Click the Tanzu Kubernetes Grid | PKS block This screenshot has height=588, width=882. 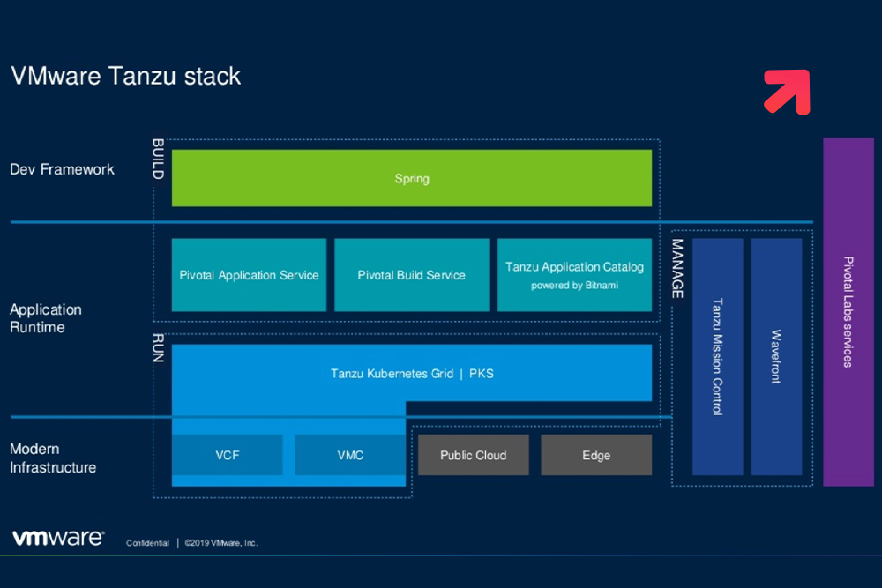412,373
